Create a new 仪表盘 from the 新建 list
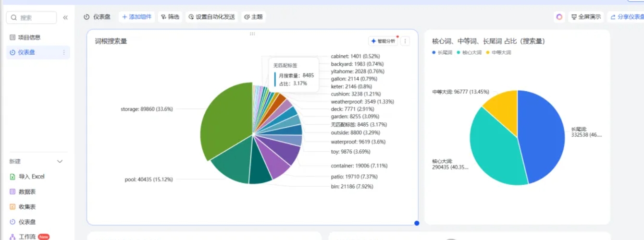The width and height of the screenshot is (644, 240). click(27, 222)
